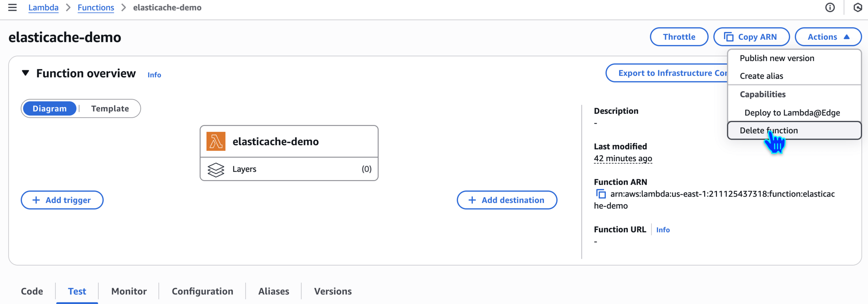The height and width of the screenshot is (304, 868).
Task: Switch to Diagram view
Action: [x=50, y=109]
